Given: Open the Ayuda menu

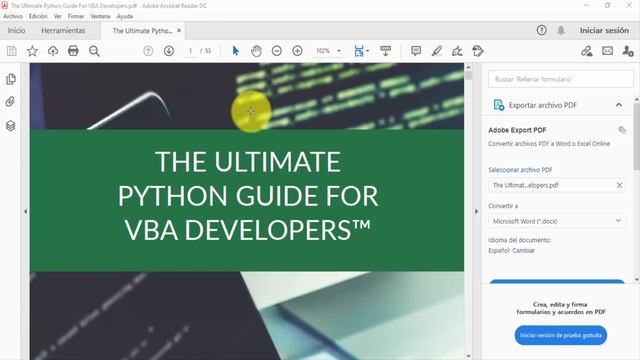Looking at the screenshot, I should pyautogui.click(x=125, y=16).
